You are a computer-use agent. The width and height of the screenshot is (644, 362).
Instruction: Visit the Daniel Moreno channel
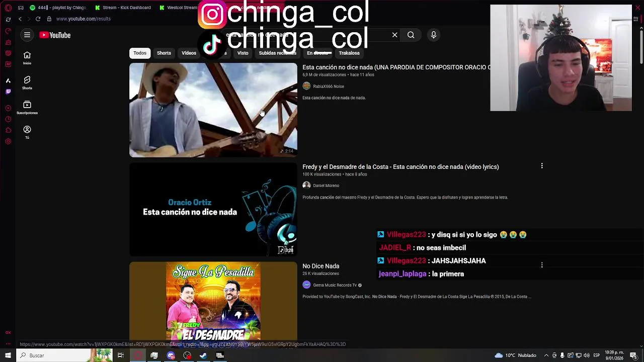pyautogui.click(x=326, y=186)
